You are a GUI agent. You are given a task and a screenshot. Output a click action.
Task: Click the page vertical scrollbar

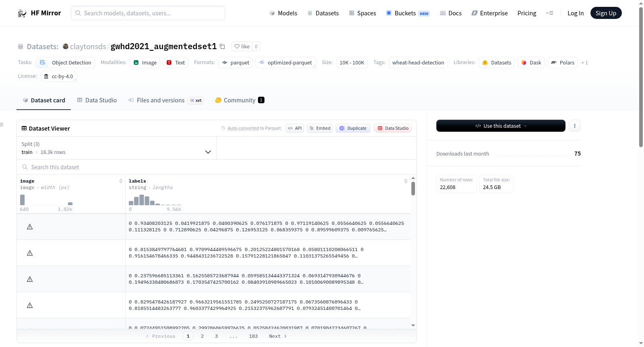(x=641, y=77)
